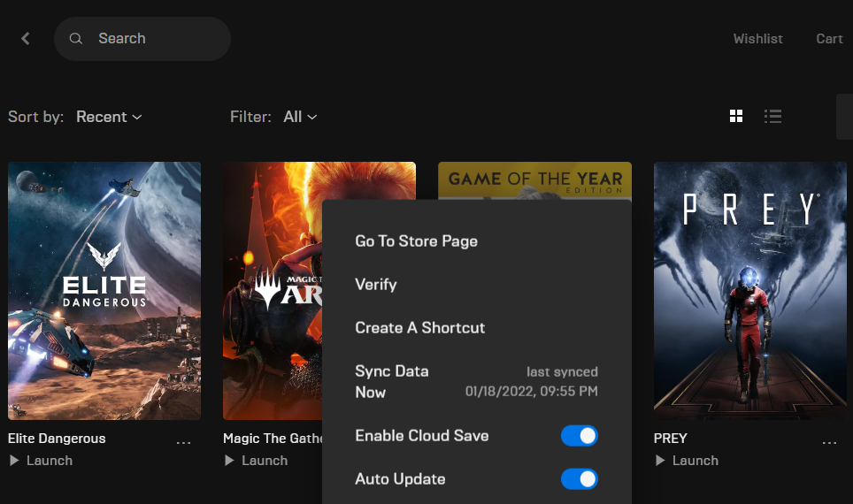The height and width of the screenshot is (504, 853).
Task: Open Elite Dangerous cover thumbnail
Action: coord(104,290)
